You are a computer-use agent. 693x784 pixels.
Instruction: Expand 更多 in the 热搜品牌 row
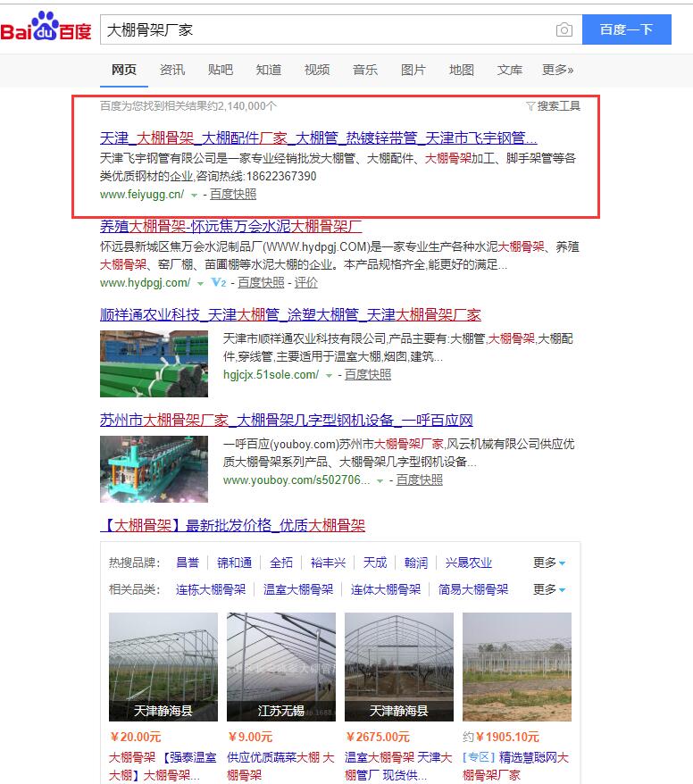[x=549, y=563]
